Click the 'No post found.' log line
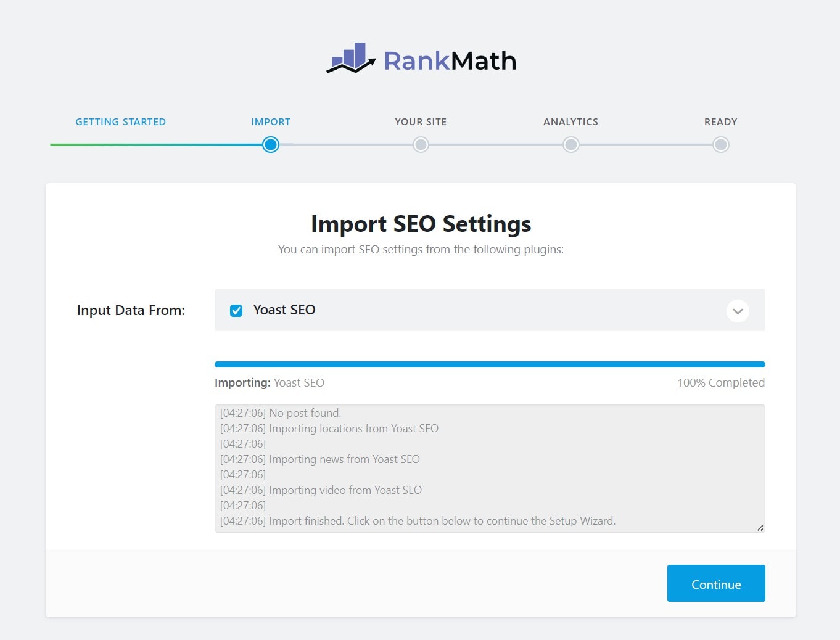840x640 pixels. 281,413
